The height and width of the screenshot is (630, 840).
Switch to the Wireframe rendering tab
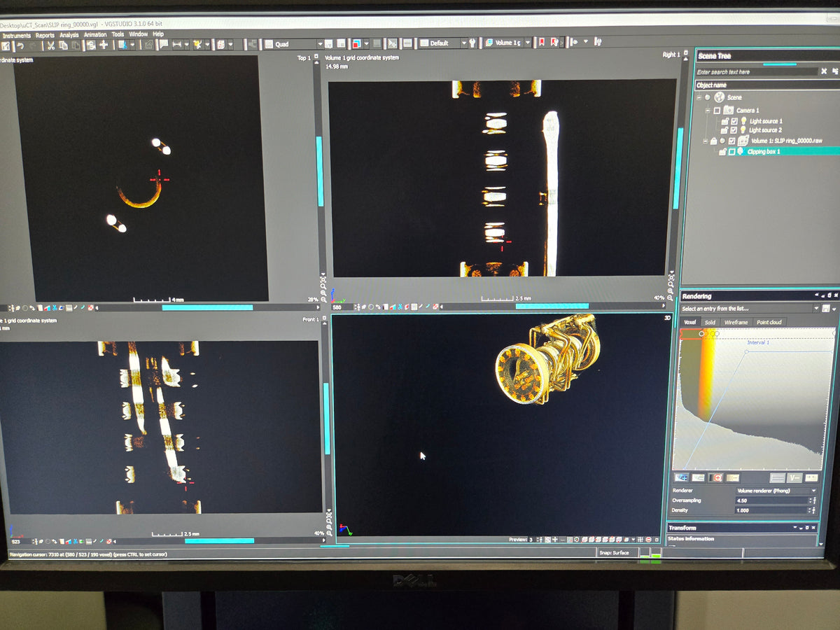click(736, 322)
